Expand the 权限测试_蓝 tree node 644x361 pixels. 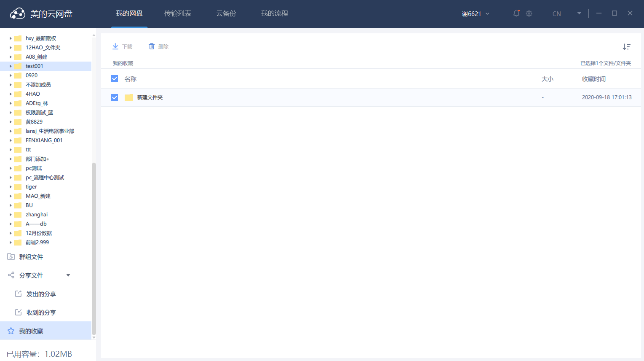[x=11, y=113]
